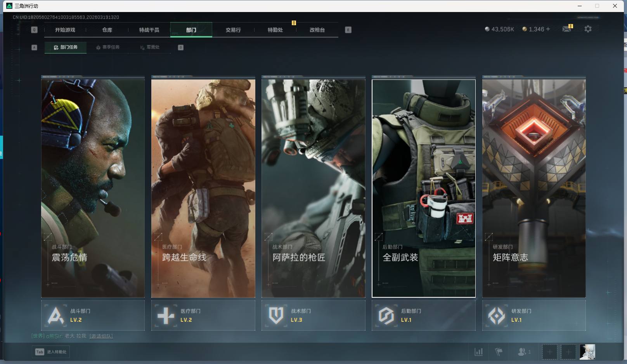Switch to the 仓库 tab
The image size is (627, 364).
(107, 30)
